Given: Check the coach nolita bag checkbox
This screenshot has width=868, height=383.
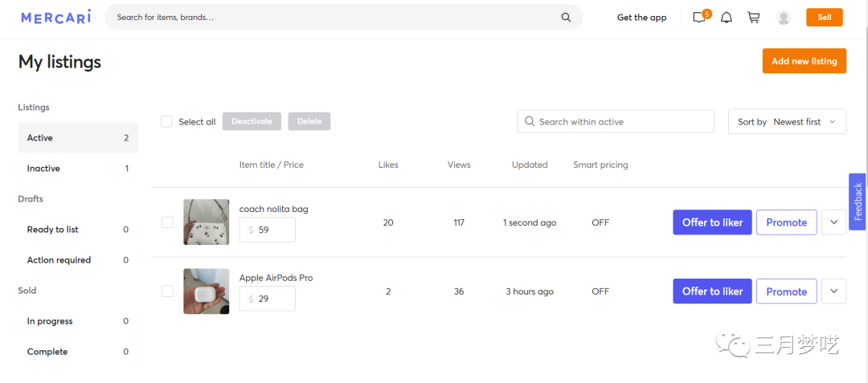Looking at the screenshot, I should pyautogui.click(x=167, y=222).
